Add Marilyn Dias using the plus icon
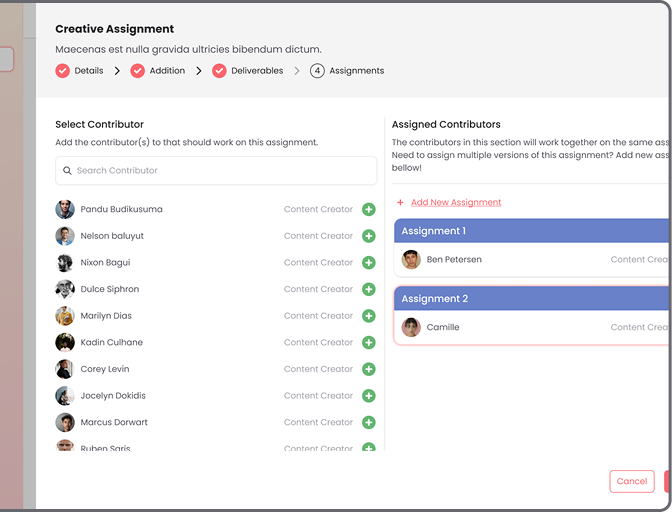The height and width of the screenshot is (512, 672). pos(369,316)
